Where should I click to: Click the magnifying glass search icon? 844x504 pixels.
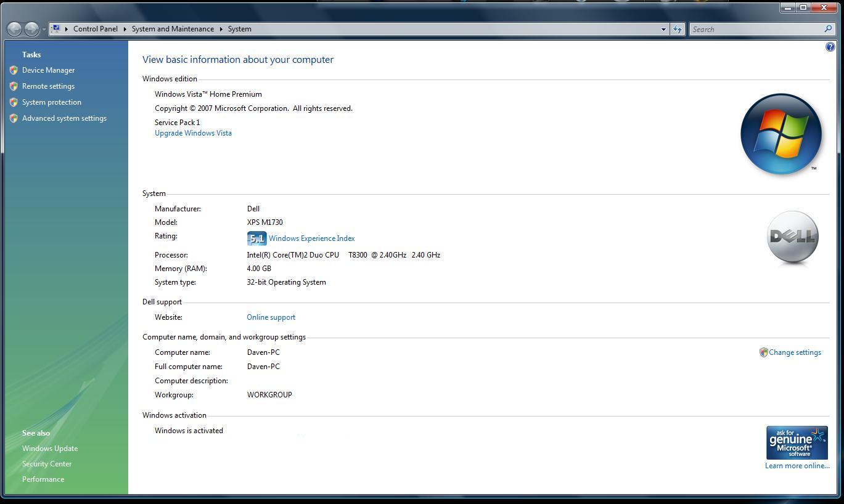pyautogui.click(x=828, y=29)
